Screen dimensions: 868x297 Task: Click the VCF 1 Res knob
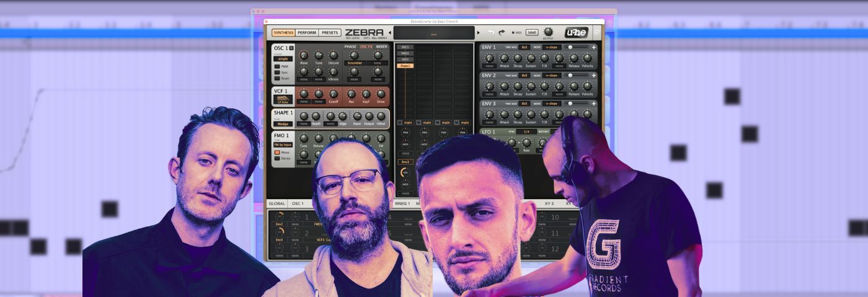[x=352, y=94]
